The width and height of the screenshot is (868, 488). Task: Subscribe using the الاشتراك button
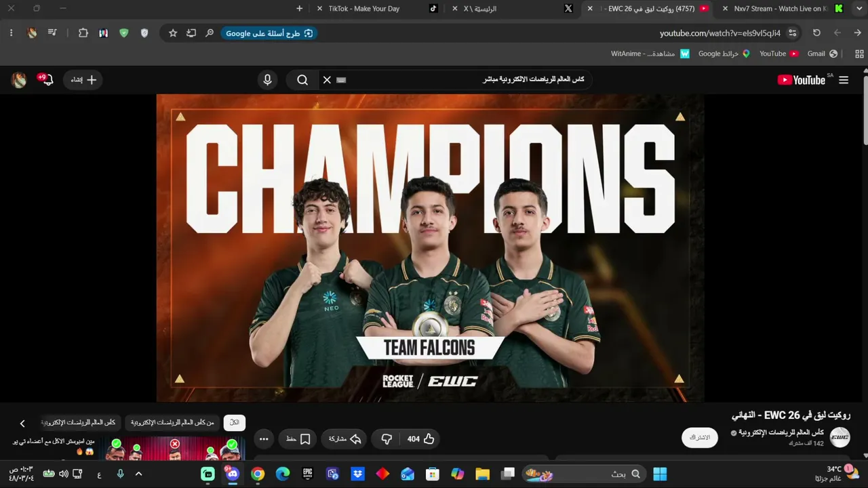(700, 438)
